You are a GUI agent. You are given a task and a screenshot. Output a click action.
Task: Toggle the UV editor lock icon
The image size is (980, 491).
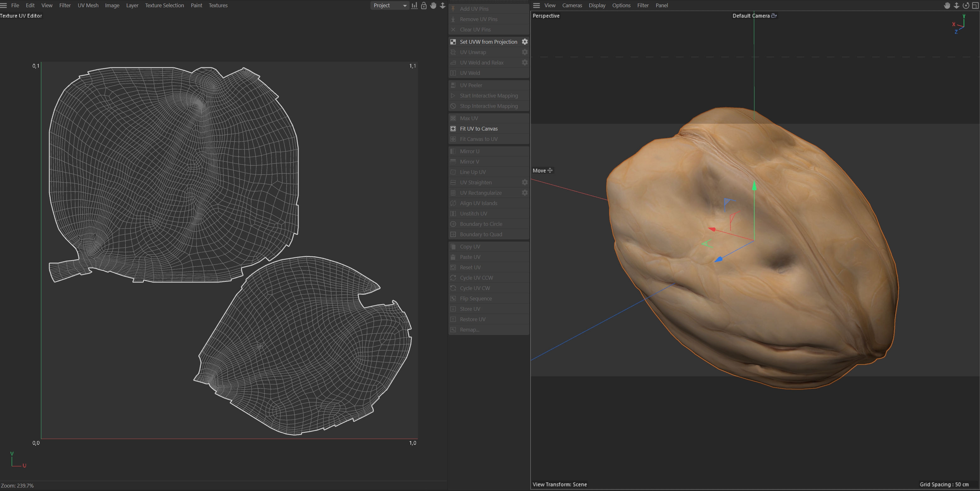(424, 5)
